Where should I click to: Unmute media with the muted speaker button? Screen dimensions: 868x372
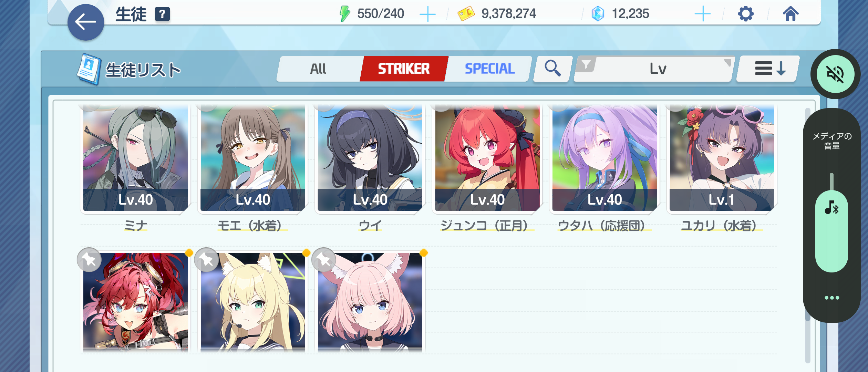835,74
